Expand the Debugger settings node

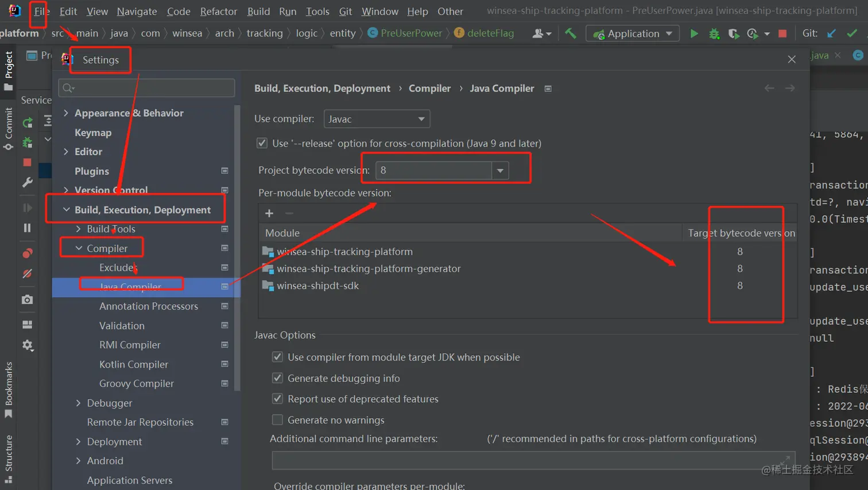click(79, 403)
